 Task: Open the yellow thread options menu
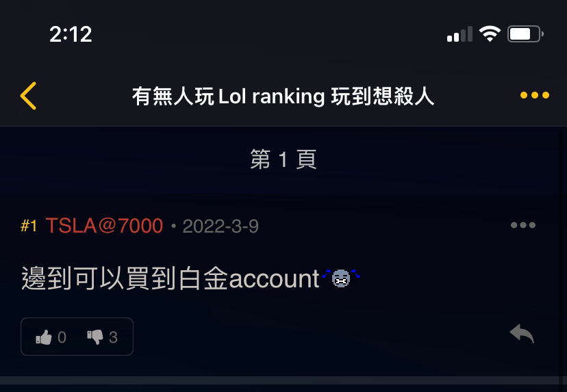[x=534, y=95]
